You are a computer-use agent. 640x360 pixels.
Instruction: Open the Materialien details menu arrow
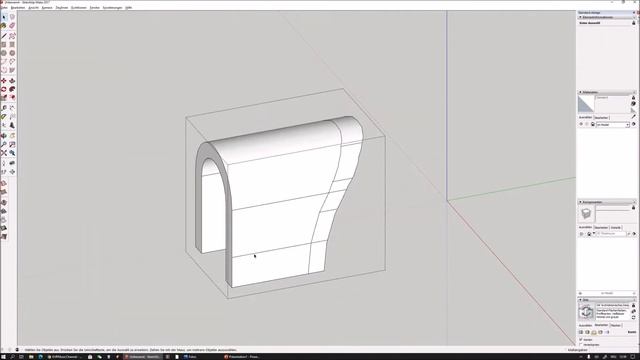click(633, 124)
